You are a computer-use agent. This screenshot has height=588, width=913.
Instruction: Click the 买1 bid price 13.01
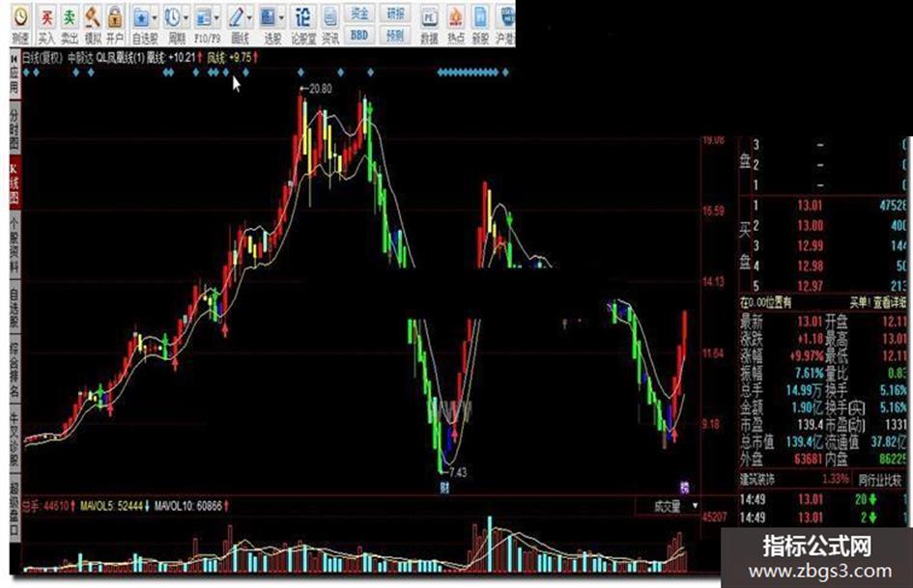point(810,205)
